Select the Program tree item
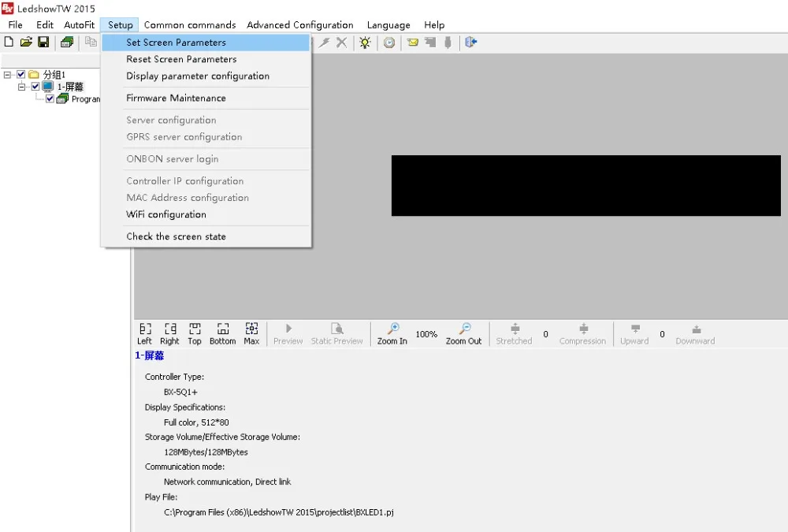 (x=85, y=99)
